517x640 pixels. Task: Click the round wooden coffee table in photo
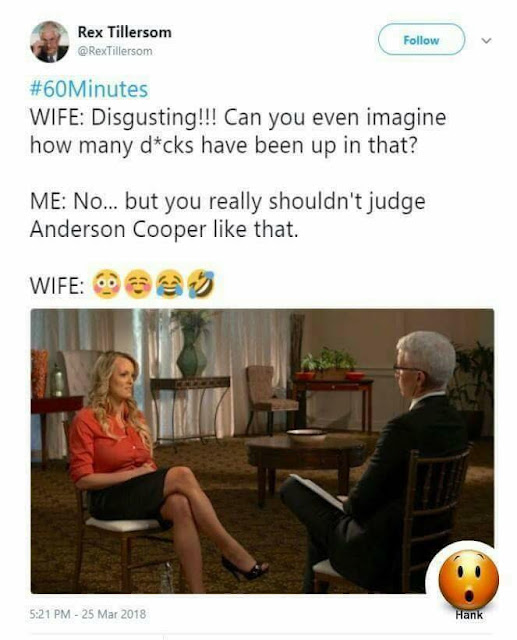pos(305,462)
